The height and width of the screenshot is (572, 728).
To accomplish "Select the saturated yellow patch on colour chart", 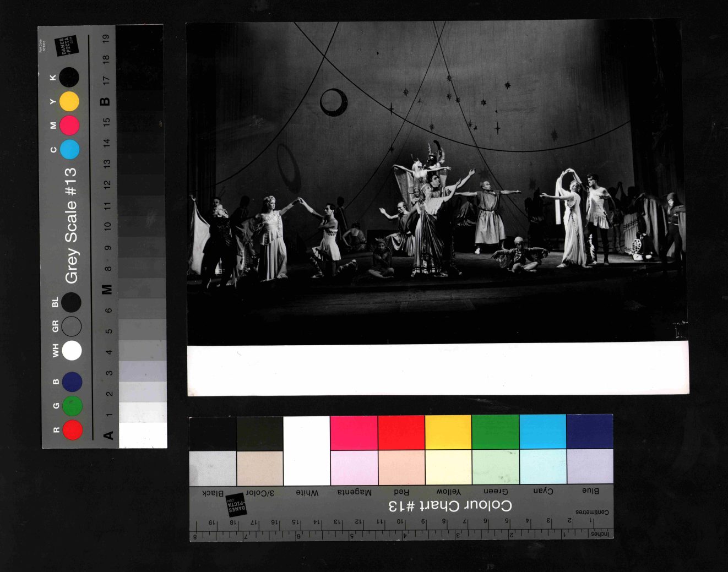I will pos(448,432).
